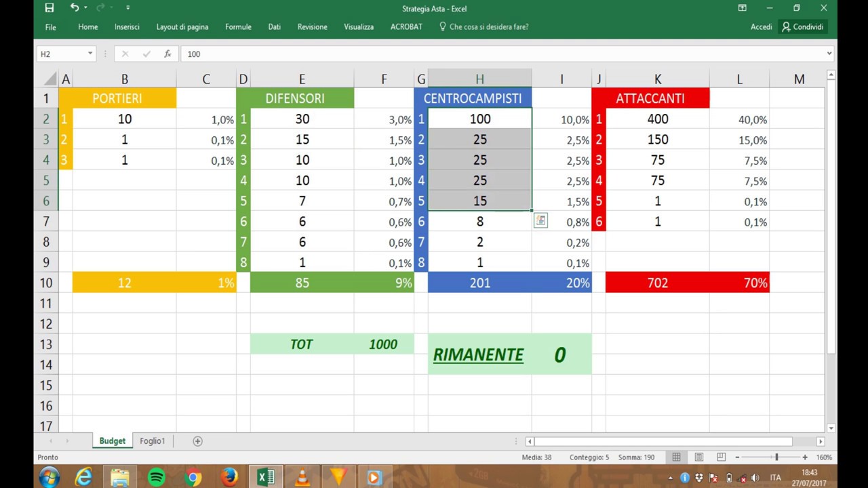Open the Dati ribbon tab
The height and width of the screenshot is (488, 868).
[x=274, y=27]
